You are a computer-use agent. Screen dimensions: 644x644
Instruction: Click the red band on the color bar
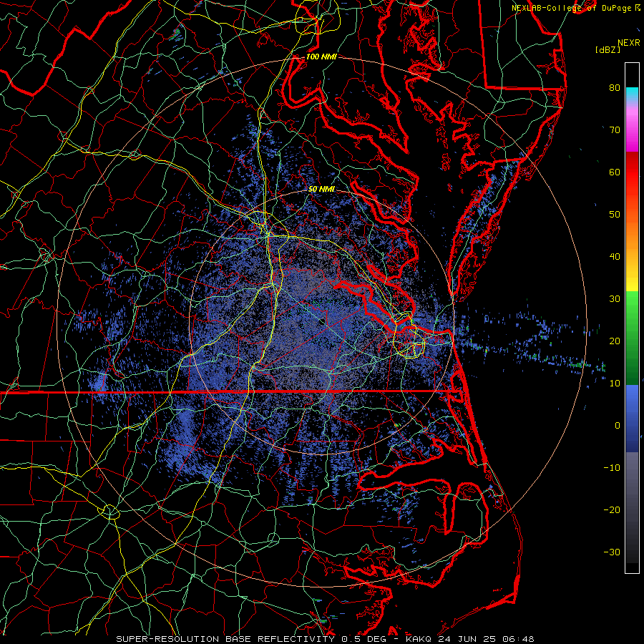pos(632,172)
